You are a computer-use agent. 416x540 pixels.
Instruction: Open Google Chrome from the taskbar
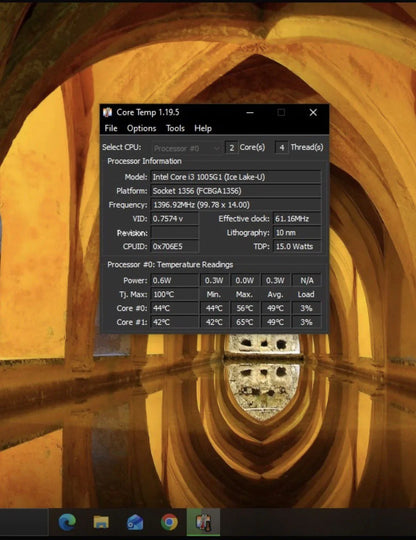click(169, 522)
